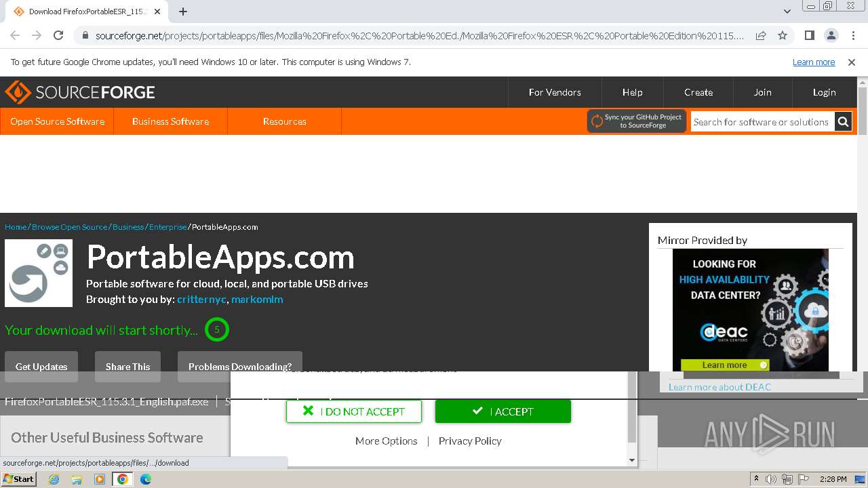868x488 pixels.
Task: Open the Login page
Action: [x=824, y=92]
